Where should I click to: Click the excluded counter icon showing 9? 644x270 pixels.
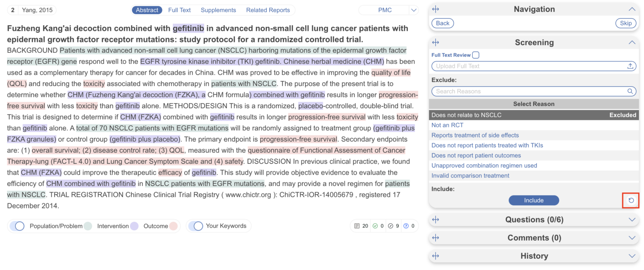click(x=391, y=226)
